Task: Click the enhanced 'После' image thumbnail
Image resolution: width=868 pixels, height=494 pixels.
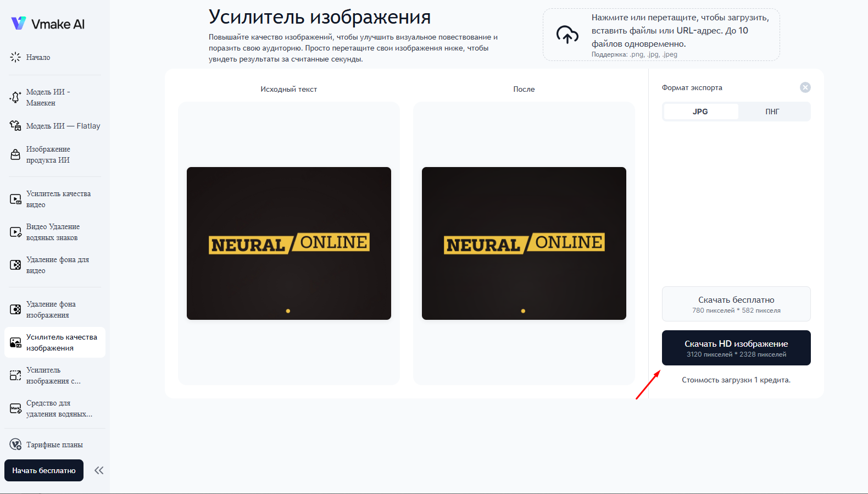Action: (524, 243)
